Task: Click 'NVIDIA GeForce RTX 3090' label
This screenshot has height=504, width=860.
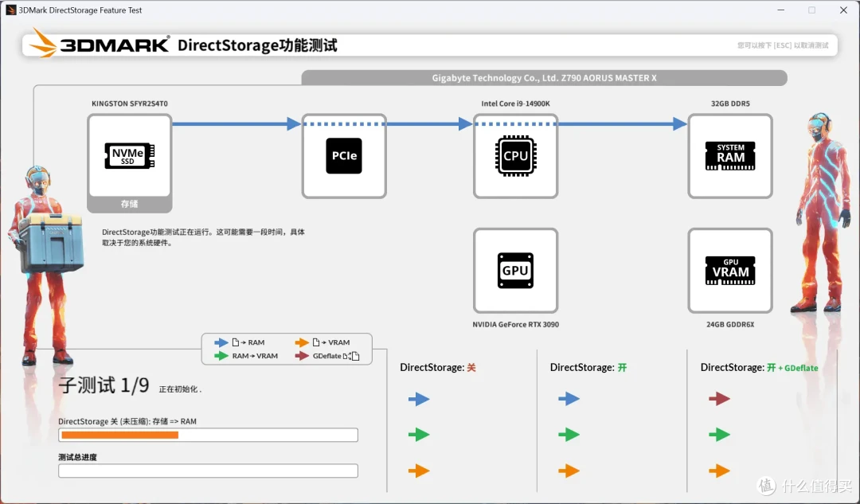Action: (515, 325)
